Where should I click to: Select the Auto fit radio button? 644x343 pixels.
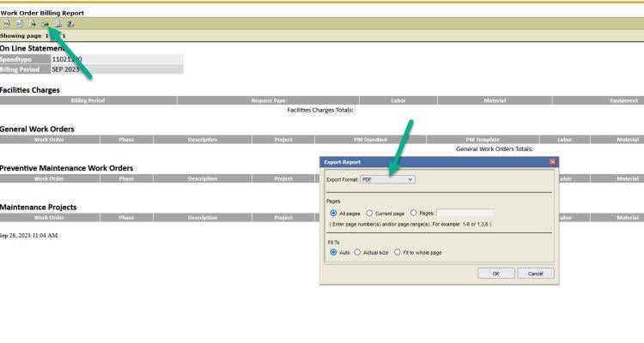click(x=333, y=252)
